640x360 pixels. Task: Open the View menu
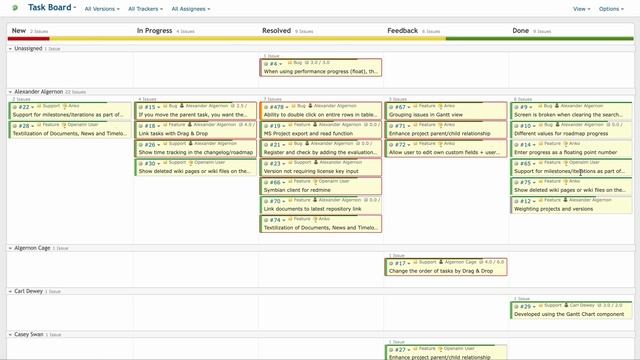(x=581, y=9)
